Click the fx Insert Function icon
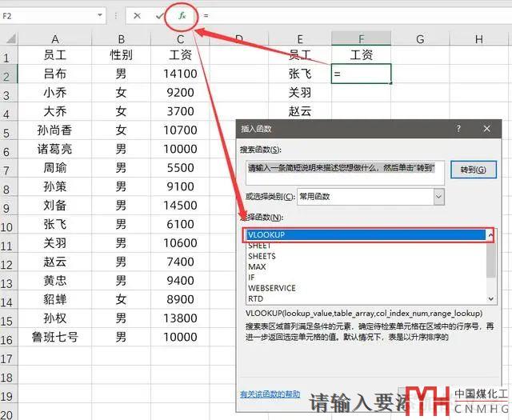The image size is (512, 420). 182,15
